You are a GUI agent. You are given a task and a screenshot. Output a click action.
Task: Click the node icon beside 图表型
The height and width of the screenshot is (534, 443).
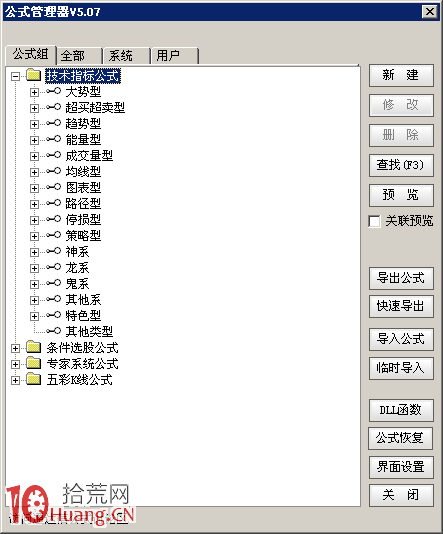pyautogui.click(x=53, y=187)
